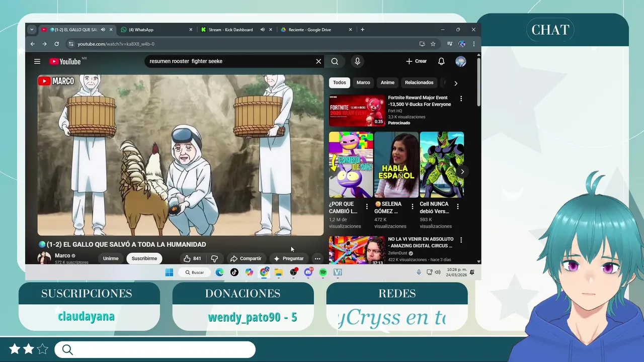
Task: Like the video with thumbs up
Action: click(x=192, y=258)
